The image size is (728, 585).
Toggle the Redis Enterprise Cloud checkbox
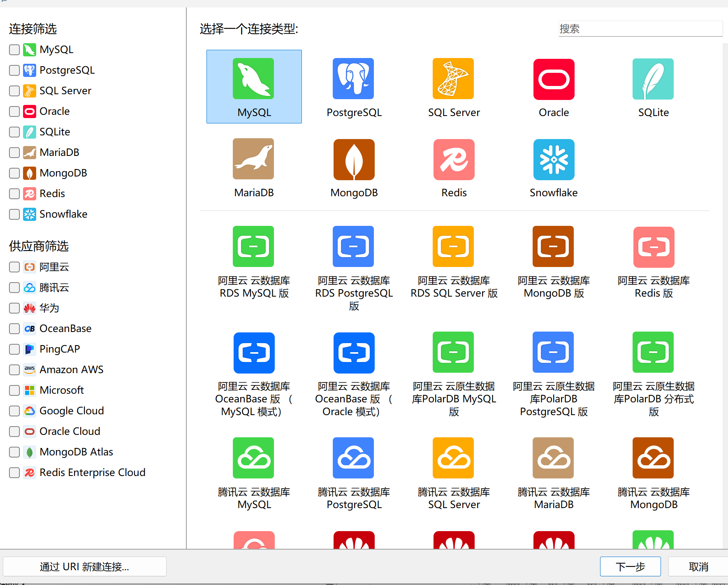(14, 473)
